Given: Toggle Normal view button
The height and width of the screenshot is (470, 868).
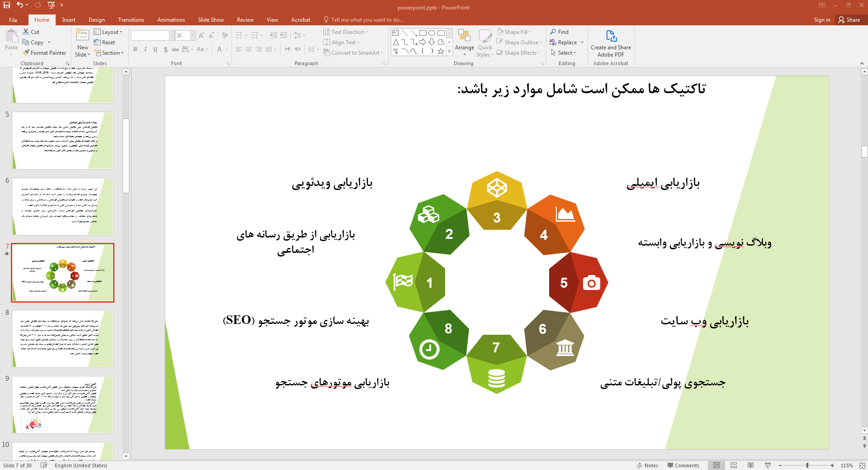Looking at the screenshot, I should click(716, 465).
